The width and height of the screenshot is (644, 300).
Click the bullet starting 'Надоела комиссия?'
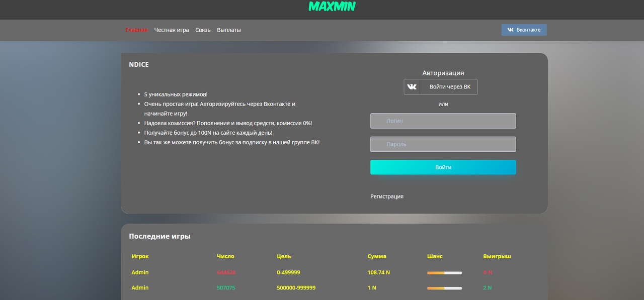pyautogui.click(x=228, y=123)
